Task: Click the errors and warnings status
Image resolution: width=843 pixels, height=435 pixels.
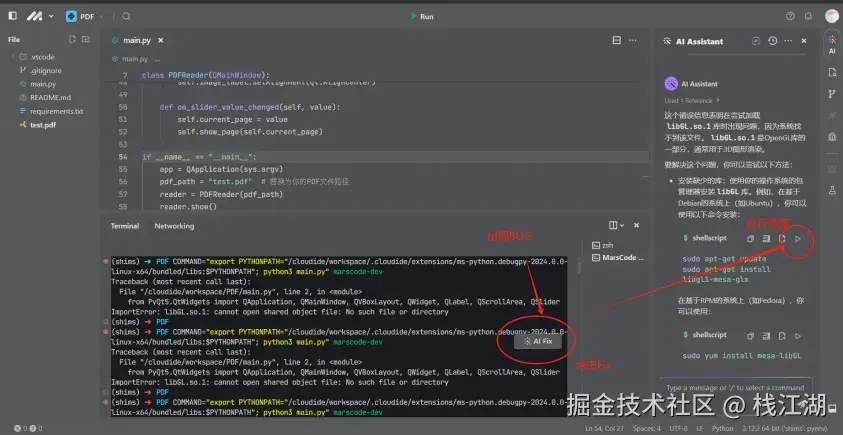Action: (28, 429)
